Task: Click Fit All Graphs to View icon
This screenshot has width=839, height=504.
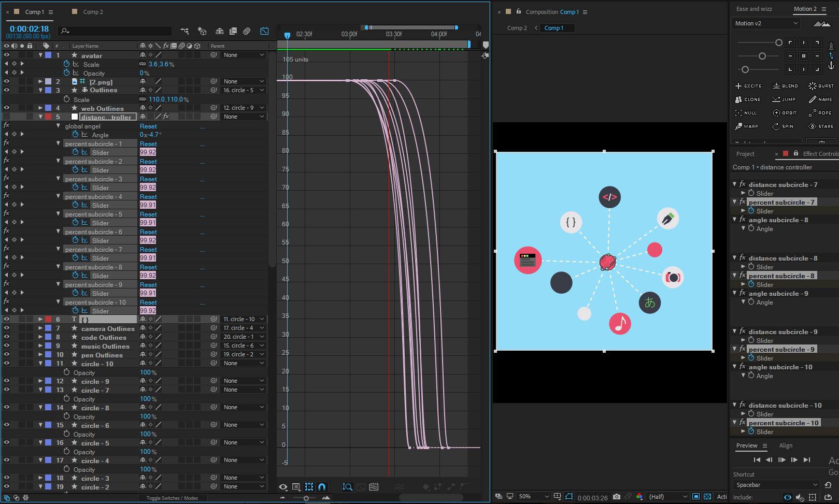Action: point(374,487)
